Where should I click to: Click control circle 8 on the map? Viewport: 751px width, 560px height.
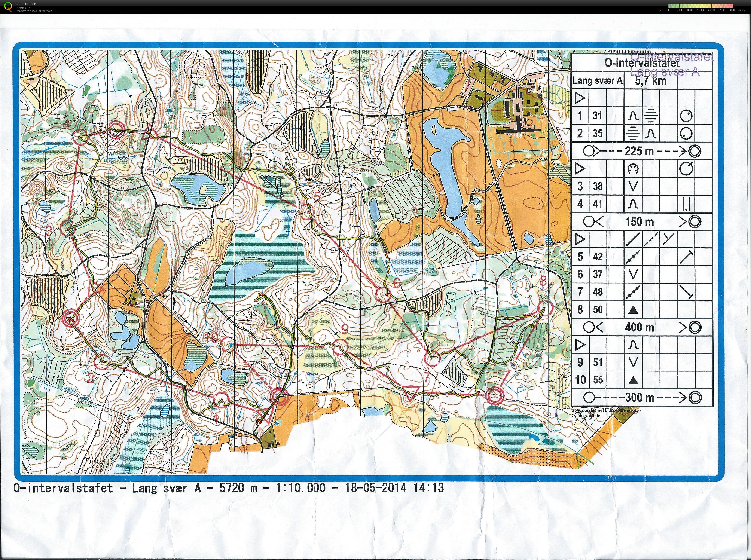point(546,308)
